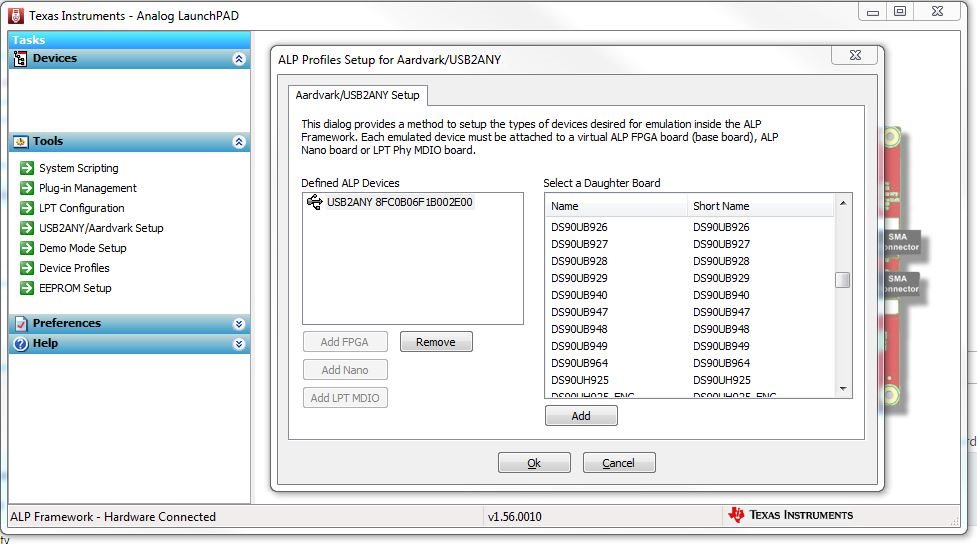Select DS90UH925 in daughter board list
This screenshot has width=977, height=544.
point(689,380)
